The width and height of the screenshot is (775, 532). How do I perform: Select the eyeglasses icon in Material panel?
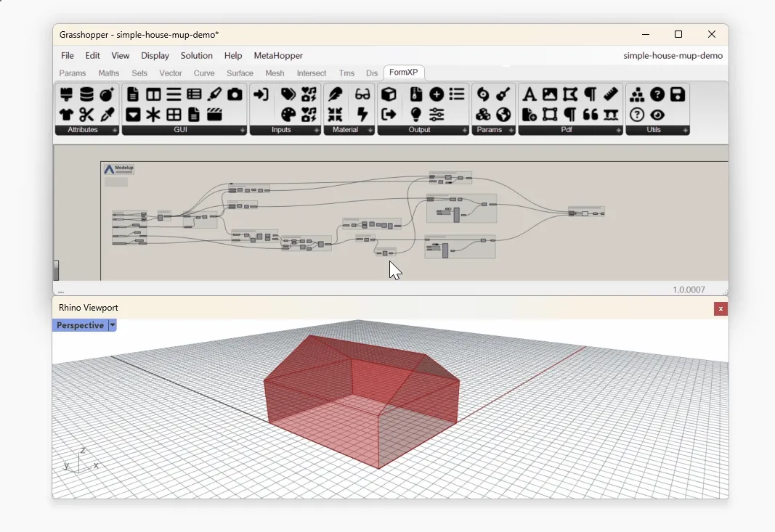coord(362,94)
